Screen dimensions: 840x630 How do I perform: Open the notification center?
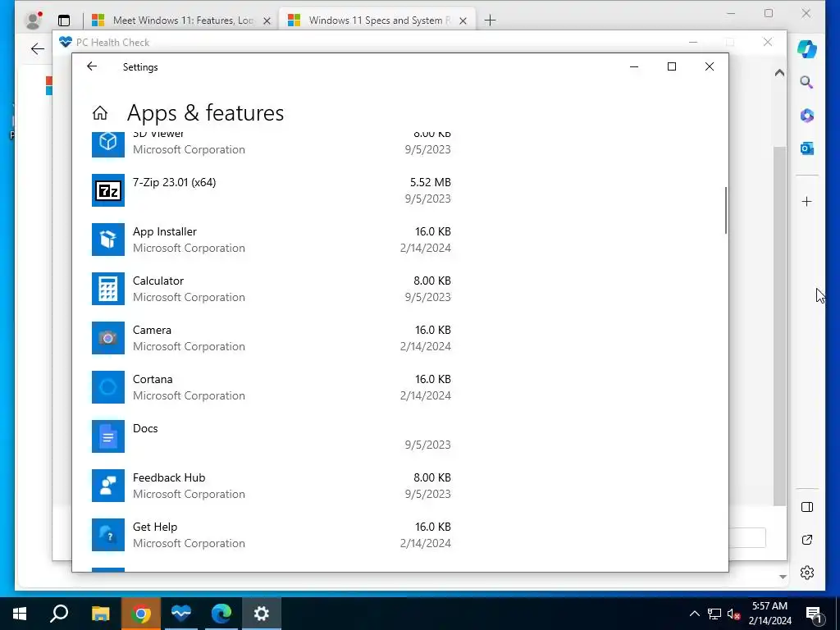[814, 614]
